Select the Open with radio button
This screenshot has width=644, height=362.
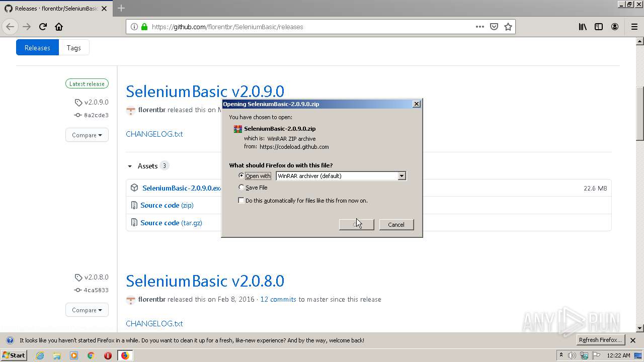pyautogui.click(x=242, y=175)
